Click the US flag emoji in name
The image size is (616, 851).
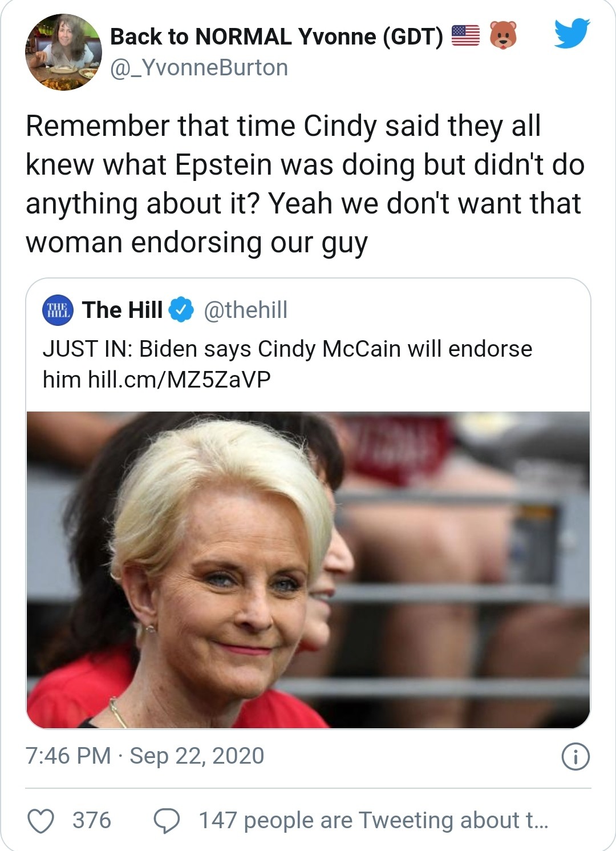tap(465, 35)
